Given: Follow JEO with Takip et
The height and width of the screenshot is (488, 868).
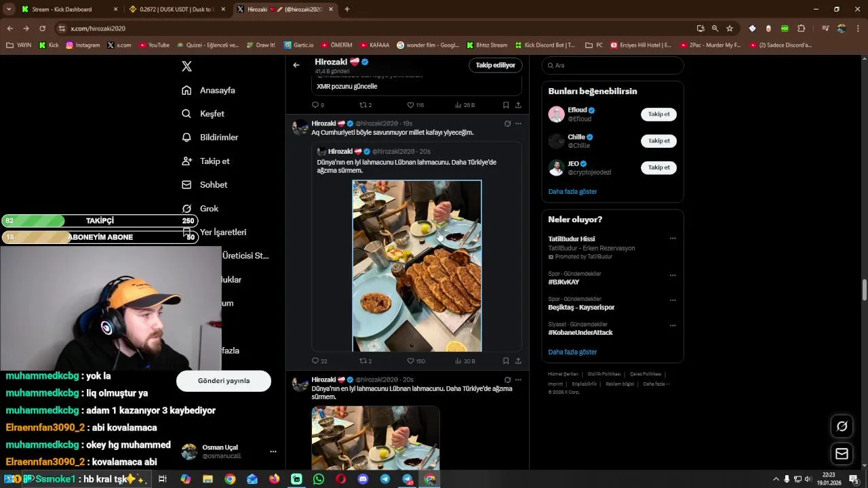Looking at the screenshot, I should pos(658,167).
